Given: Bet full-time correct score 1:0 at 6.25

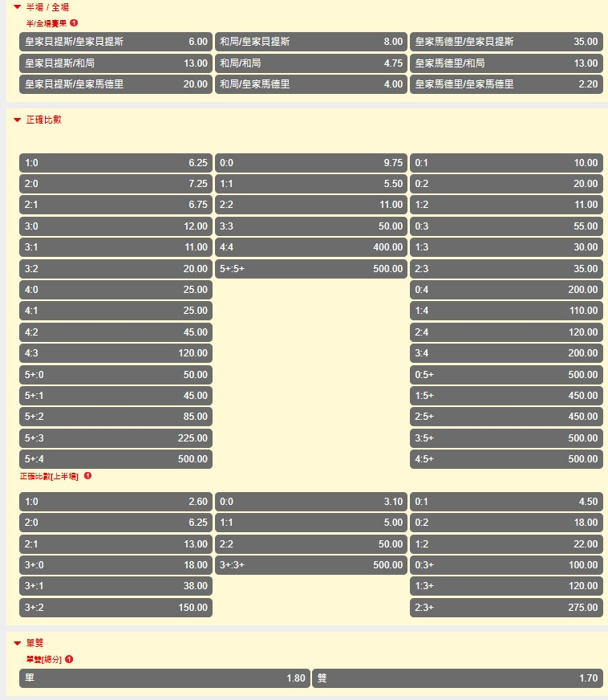Looking at the screenshot, I should coord(116,163).
